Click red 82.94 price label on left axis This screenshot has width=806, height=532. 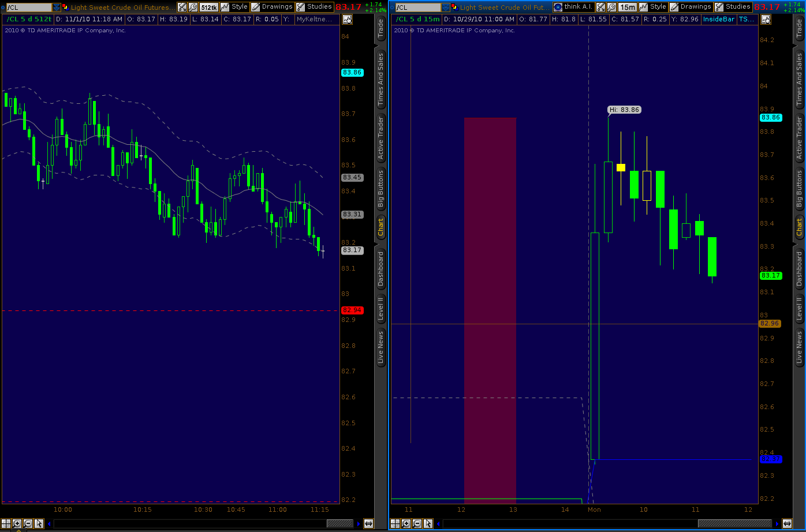coord(352,310)
